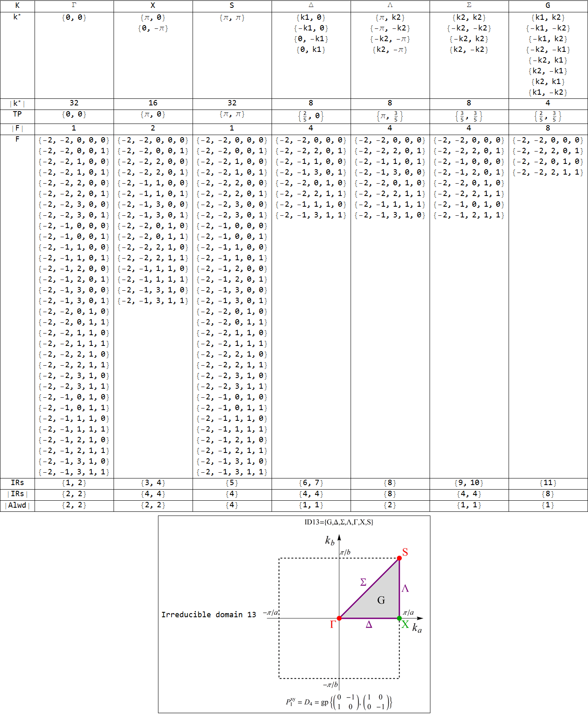Click the TP row label
The width and height of the screenshot is (588, 714).
[x=17, y=114]
